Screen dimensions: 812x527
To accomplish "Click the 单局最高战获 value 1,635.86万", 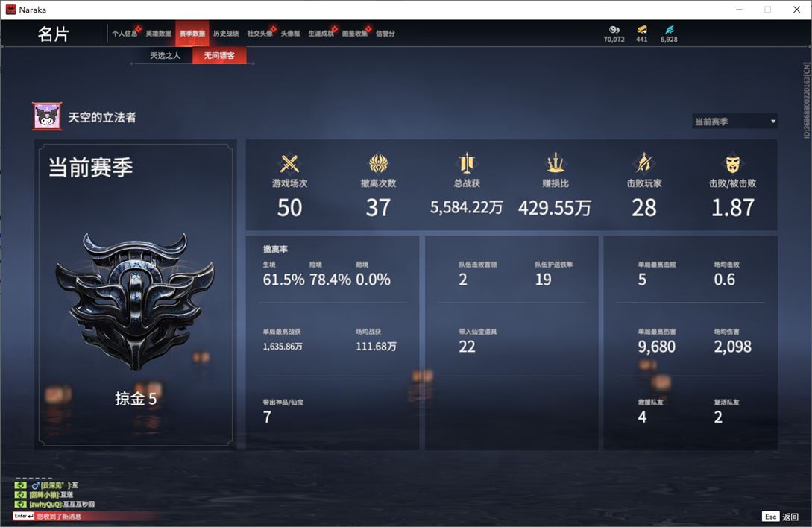I will [x=283, y=347].
